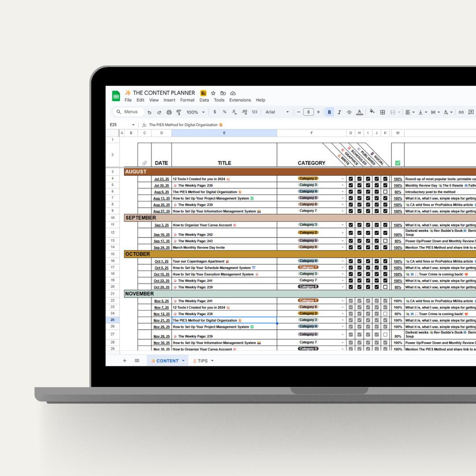The image size is (476, 476).
Task: Switch to the TIPS sheet tab
Action: coord(203,361)
